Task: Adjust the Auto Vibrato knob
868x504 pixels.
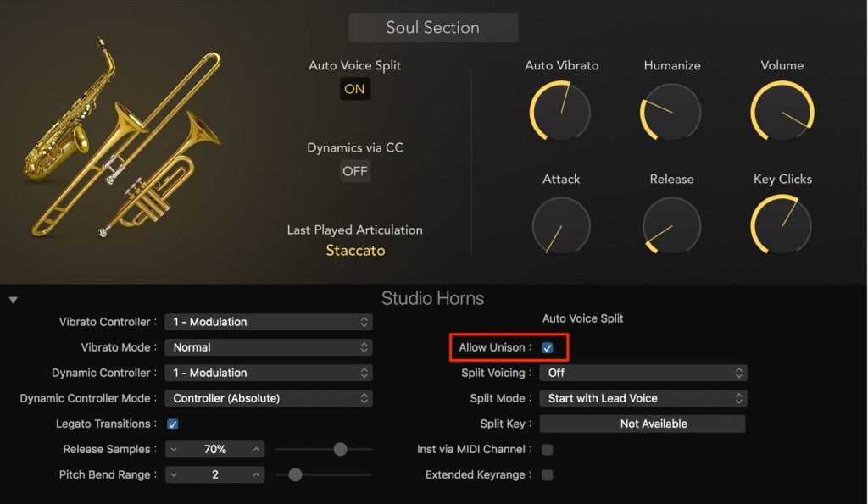Action: (x=559, y=111)
